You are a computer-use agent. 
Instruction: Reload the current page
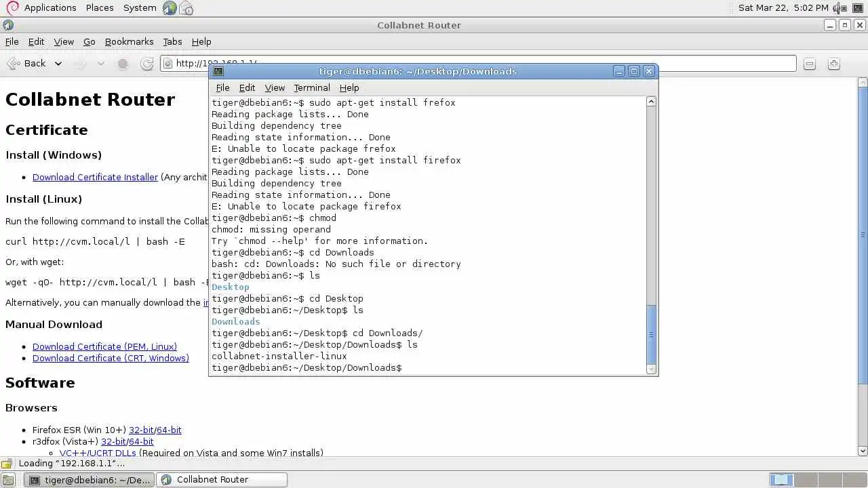146,64
